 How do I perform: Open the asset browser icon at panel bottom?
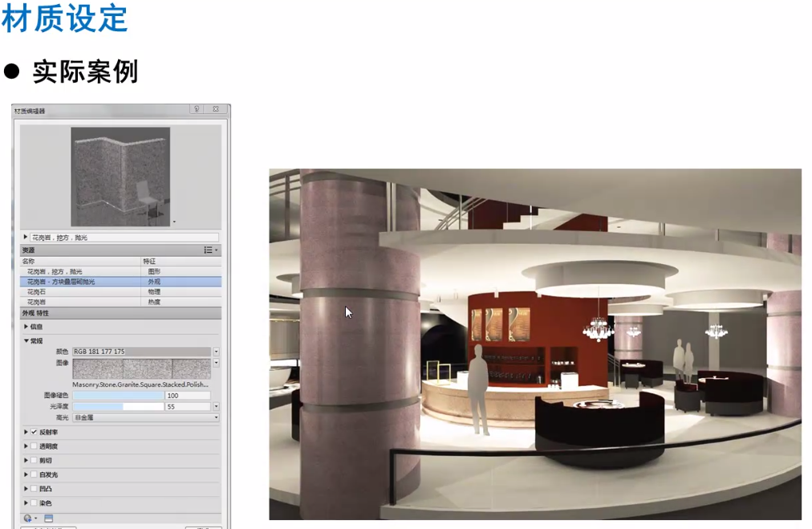pos(48,518)
